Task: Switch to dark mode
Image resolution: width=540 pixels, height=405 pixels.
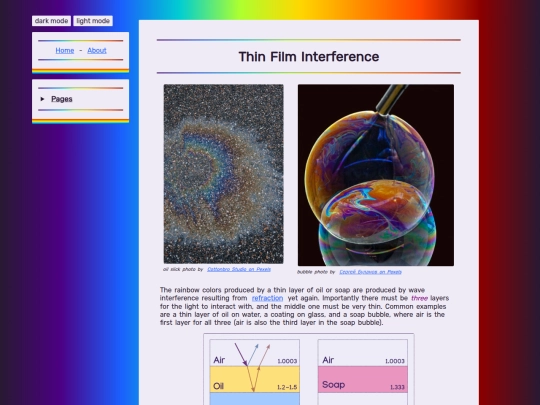Action: 51,21
